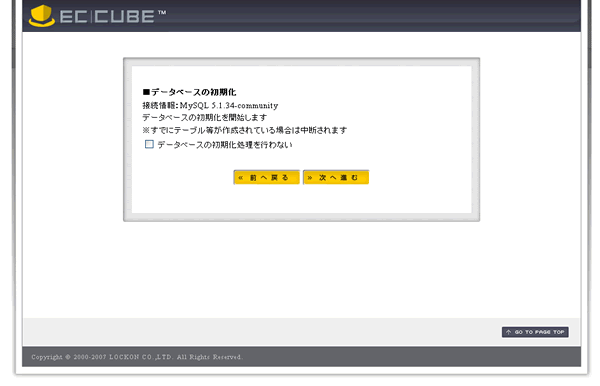Proceed with 次へ進む button
The height and width of the screenshot is (386, 600).
click(x=336, y=178)
